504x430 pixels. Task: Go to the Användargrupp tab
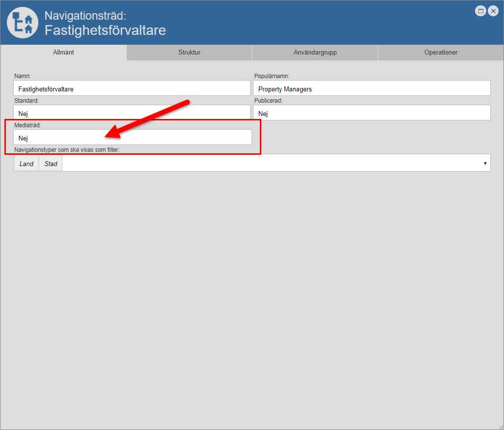(315, 53)
